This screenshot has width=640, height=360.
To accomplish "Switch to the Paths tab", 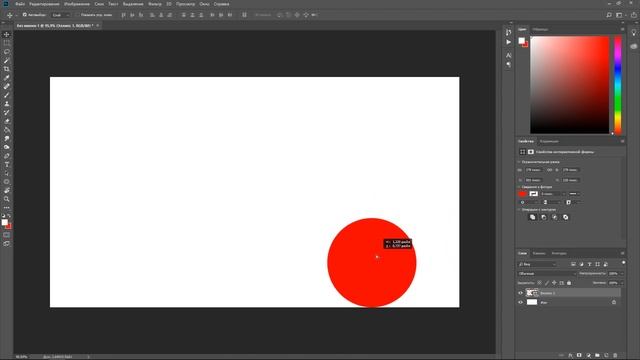I will point(559,253).
